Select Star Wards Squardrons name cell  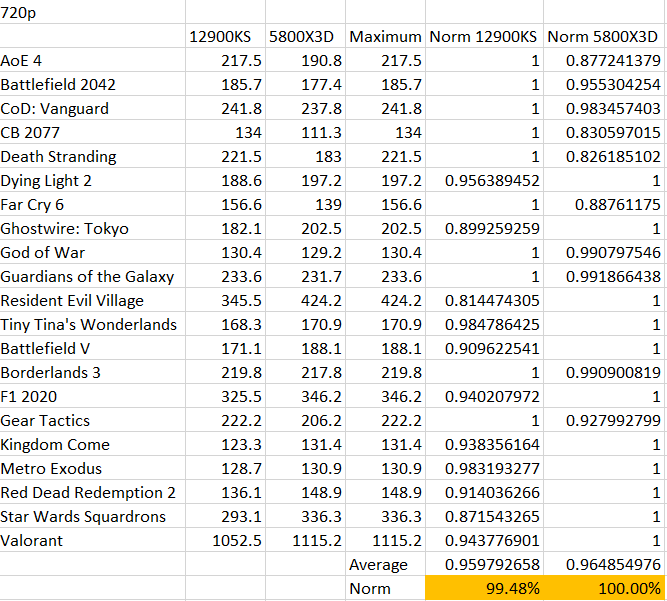click(92, 516)
